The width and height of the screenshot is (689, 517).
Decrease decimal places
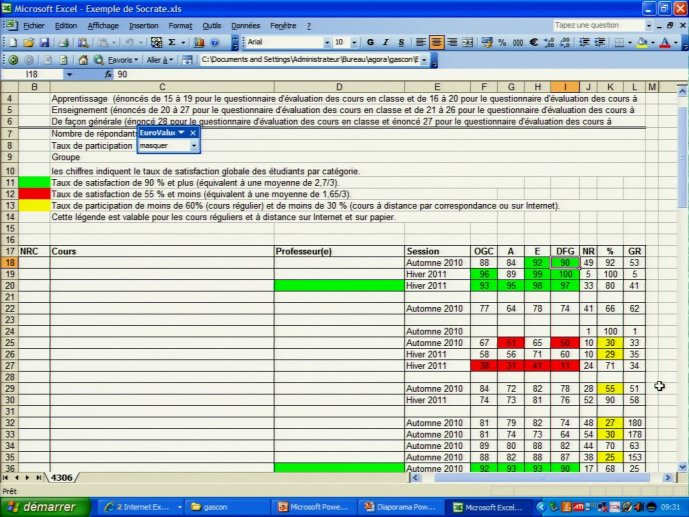tap(565, 43)
